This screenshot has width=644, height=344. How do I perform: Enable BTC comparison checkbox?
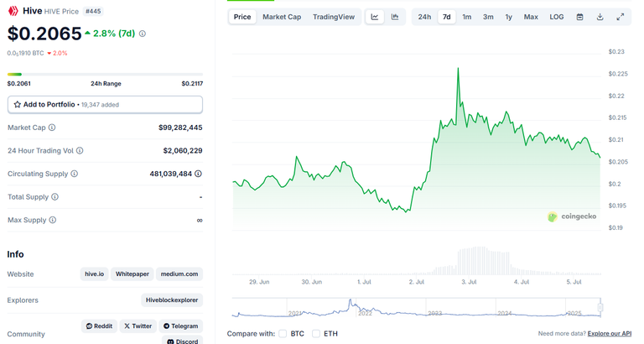click(283, 334)
